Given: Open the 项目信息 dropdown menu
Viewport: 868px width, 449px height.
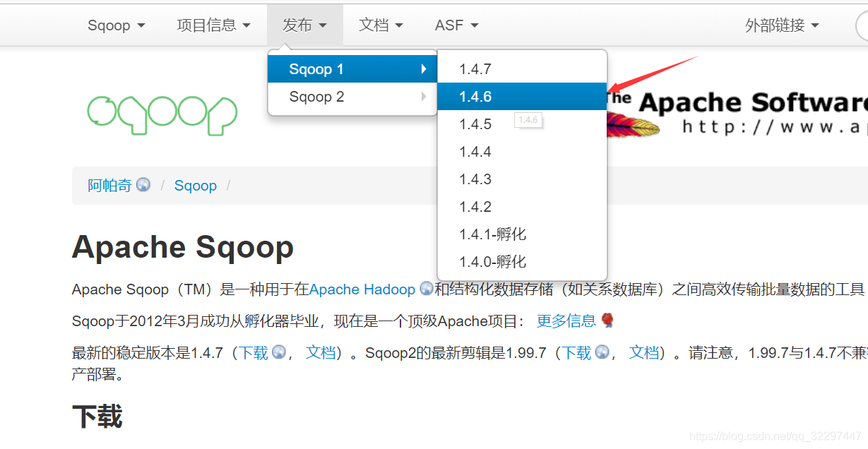Looking at the screenshot, I should [x=213, y=25].
